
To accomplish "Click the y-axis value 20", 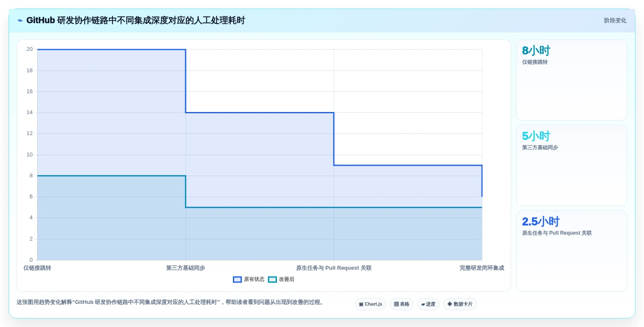I will [x=29, y=49].
